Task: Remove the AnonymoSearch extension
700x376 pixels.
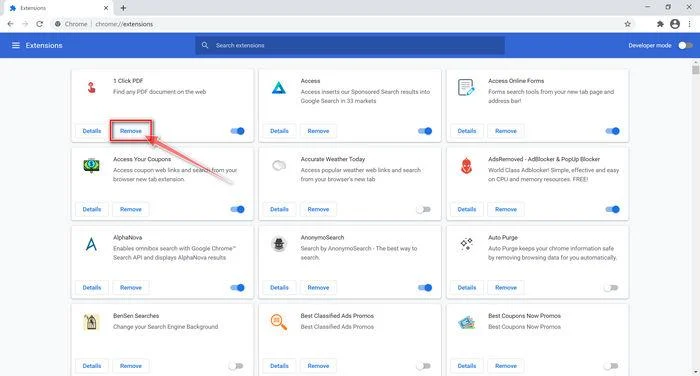Action: (318, 288)
